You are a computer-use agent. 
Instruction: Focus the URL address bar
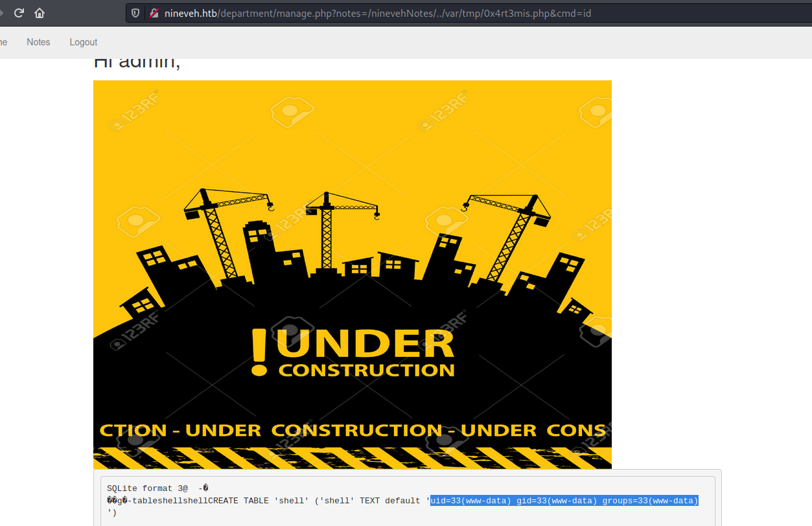tap(469, 13)
